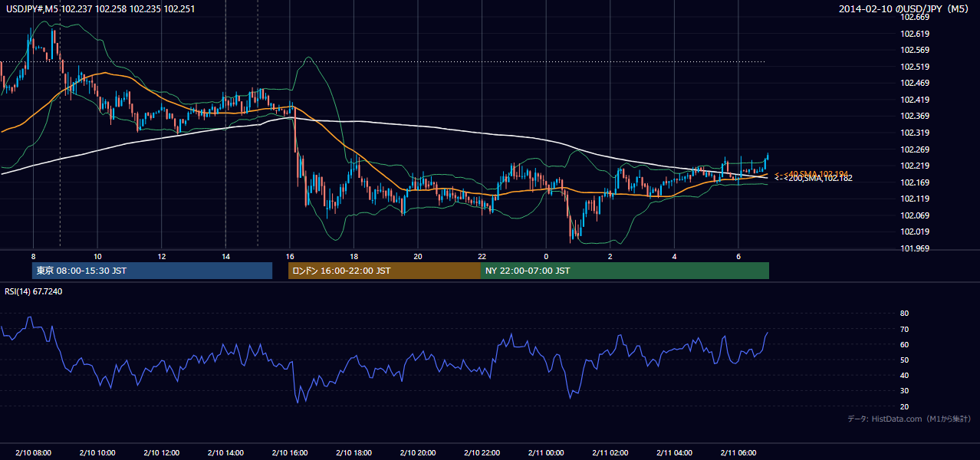Click the date axis label 2/10 12:00
Screen dimensions: 980x460
pos(161,453)
